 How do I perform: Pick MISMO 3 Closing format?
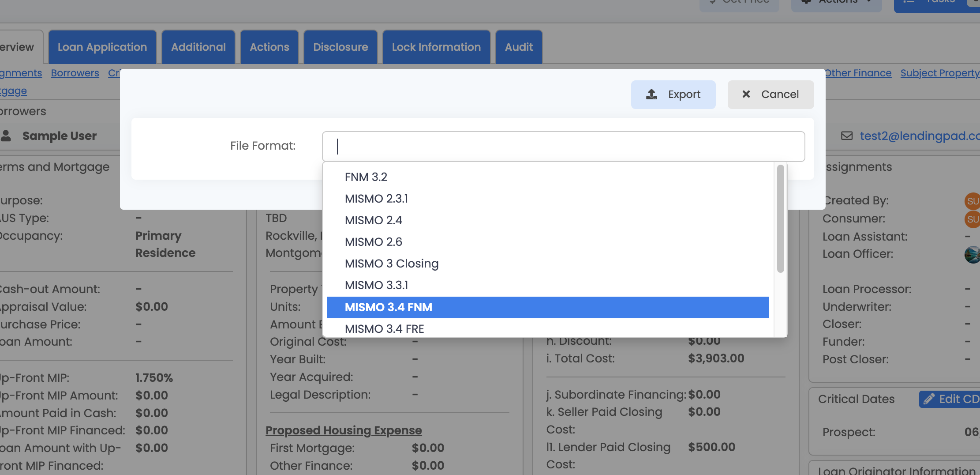(391, 264)
